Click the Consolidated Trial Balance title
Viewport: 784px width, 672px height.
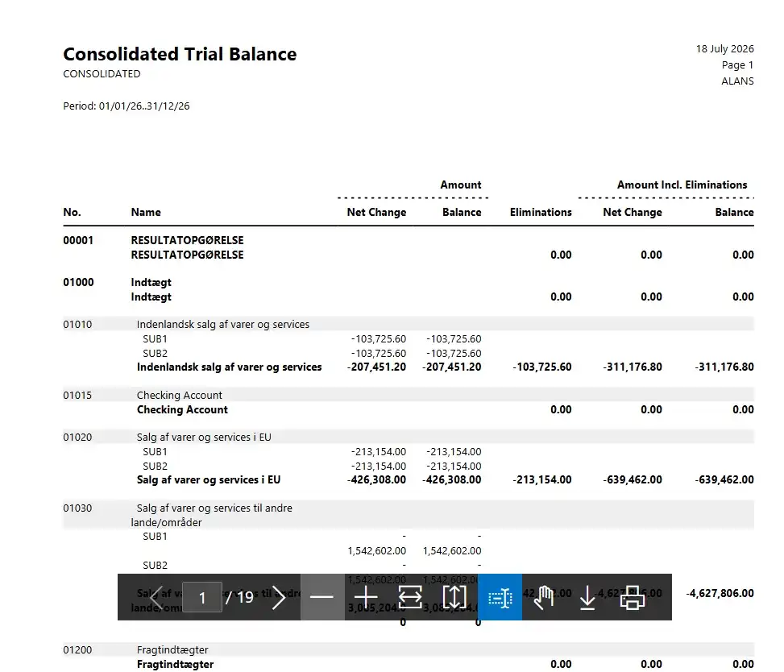[x=180, y=54]
